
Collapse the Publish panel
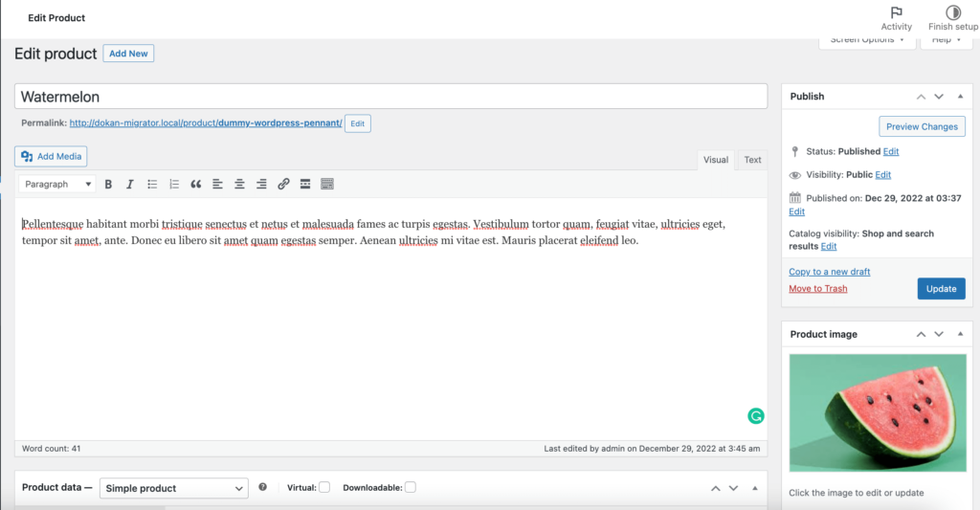(x=960, y=97)
